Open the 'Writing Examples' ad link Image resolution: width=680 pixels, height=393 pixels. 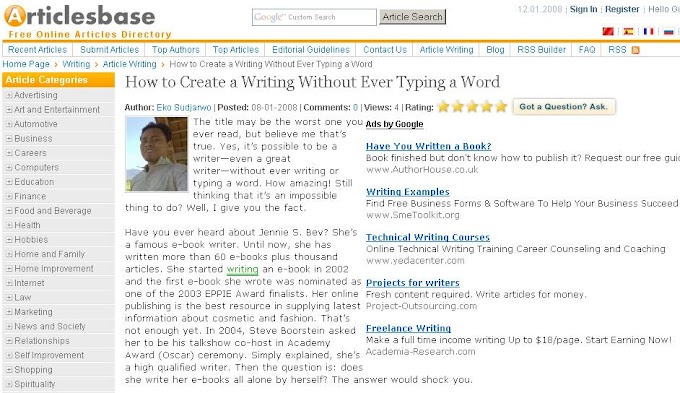click(x=408, y=192)
